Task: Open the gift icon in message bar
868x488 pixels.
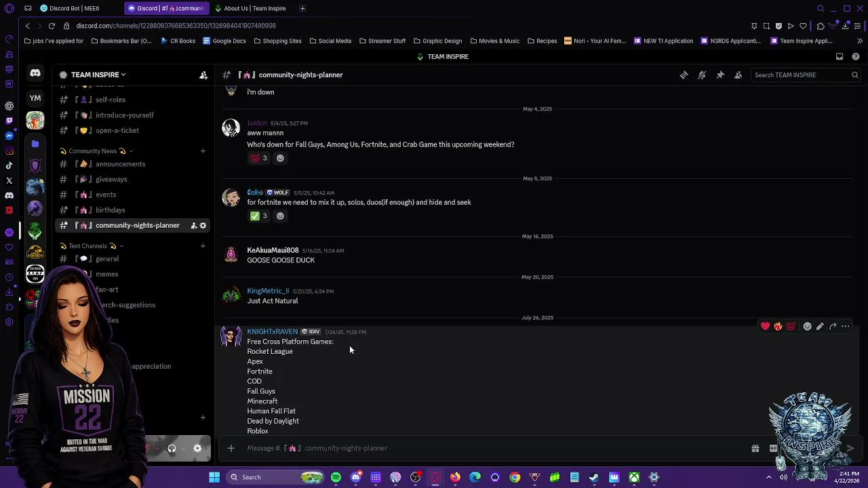Action: coord(755,448)
